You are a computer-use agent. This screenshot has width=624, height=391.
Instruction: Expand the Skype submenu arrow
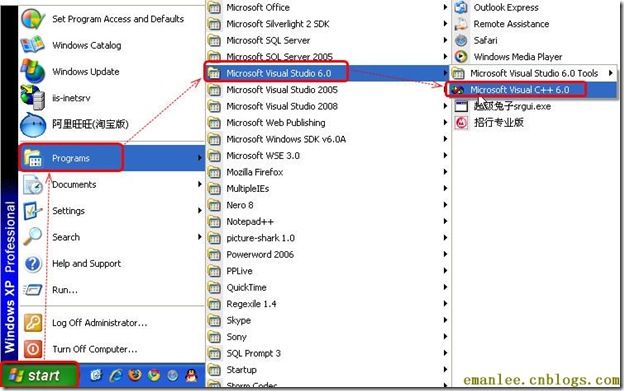tap(445, 321)
